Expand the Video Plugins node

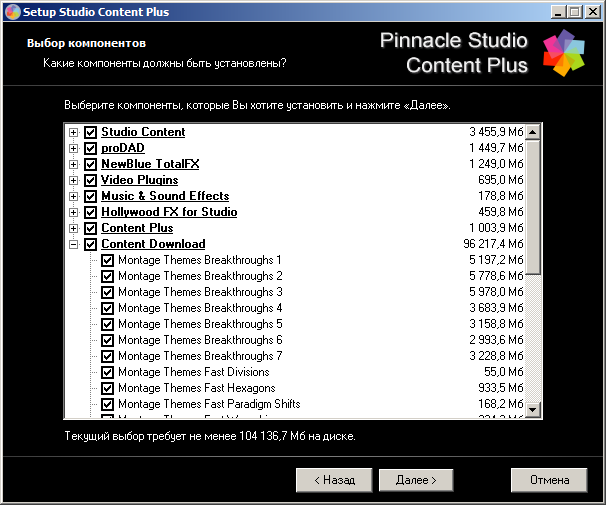[73, 180]
